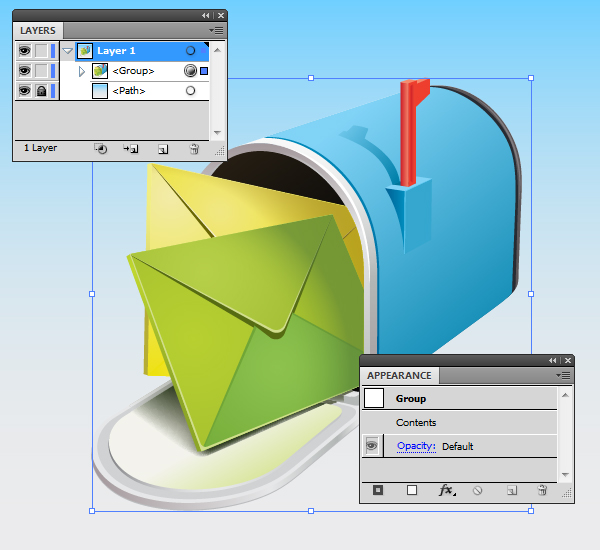The width and height of the screenshot is (600, 550).
Task: Click Clear Appearance icon
Action: 478,490
